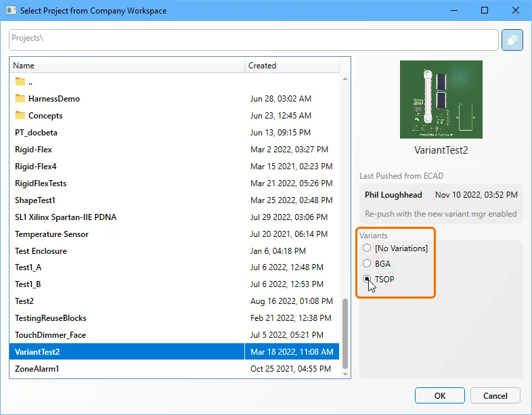The image size is (532, 415).
Task: Select the PT_docbeta project
Action: (x=174, y=132)
